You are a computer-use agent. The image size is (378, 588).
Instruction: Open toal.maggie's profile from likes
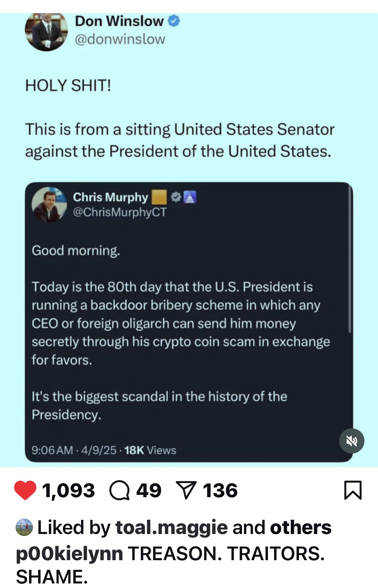[x=172, y=527]
